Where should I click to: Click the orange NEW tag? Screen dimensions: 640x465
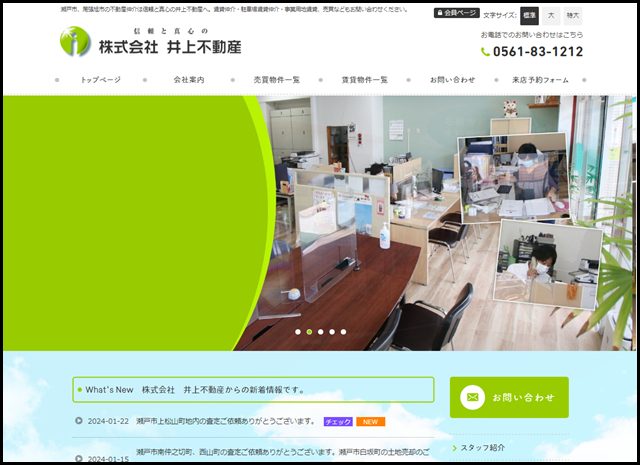[x=371, y=422]
